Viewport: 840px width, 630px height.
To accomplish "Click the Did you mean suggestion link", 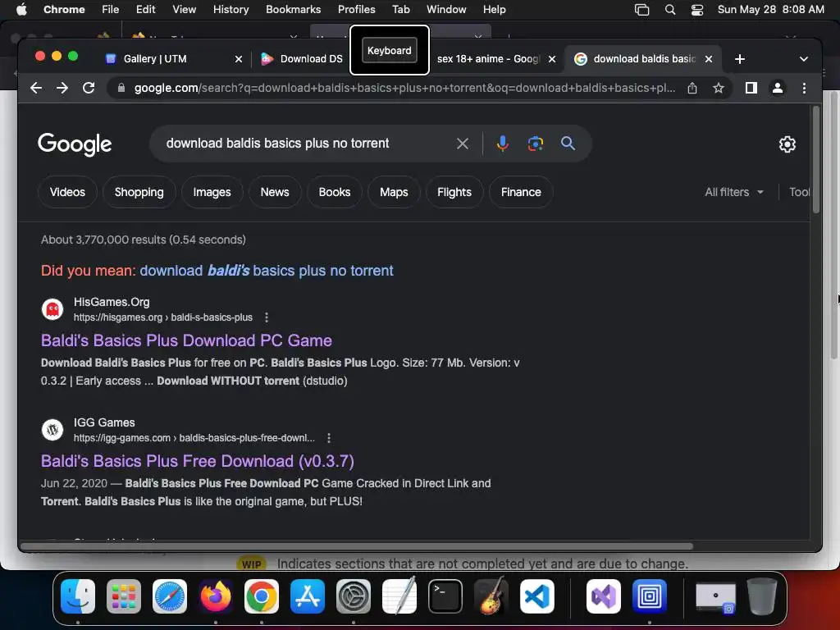I will (267, 271).
